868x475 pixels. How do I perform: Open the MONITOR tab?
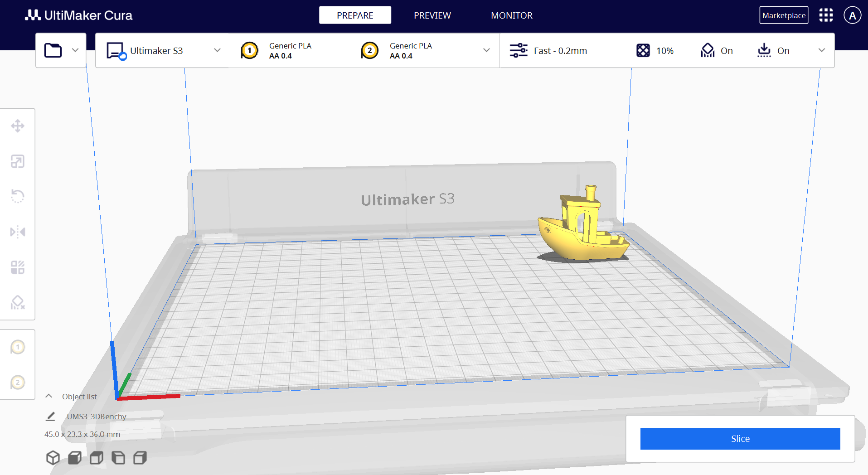coord(511,15)
